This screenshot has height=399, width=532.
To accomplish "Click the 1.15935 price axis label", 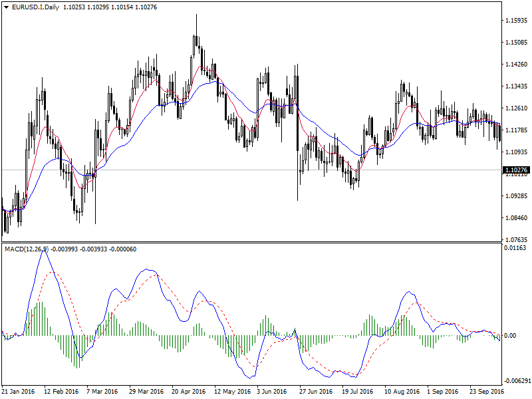I will (x=517, y=21).
